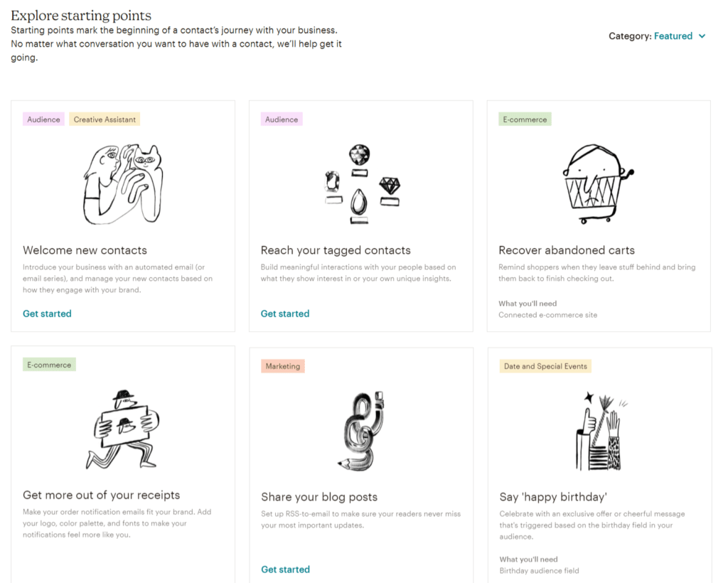Select the E-commerce tag on Recover abandoned carts
Viewport: 728px width, 583px height.
pyautogui.click(x=525, y=119)
